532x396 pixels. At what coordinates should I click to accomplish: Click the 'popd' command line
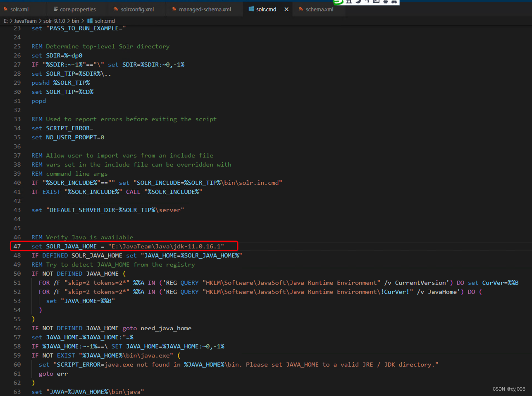click(x=39, y=101)
